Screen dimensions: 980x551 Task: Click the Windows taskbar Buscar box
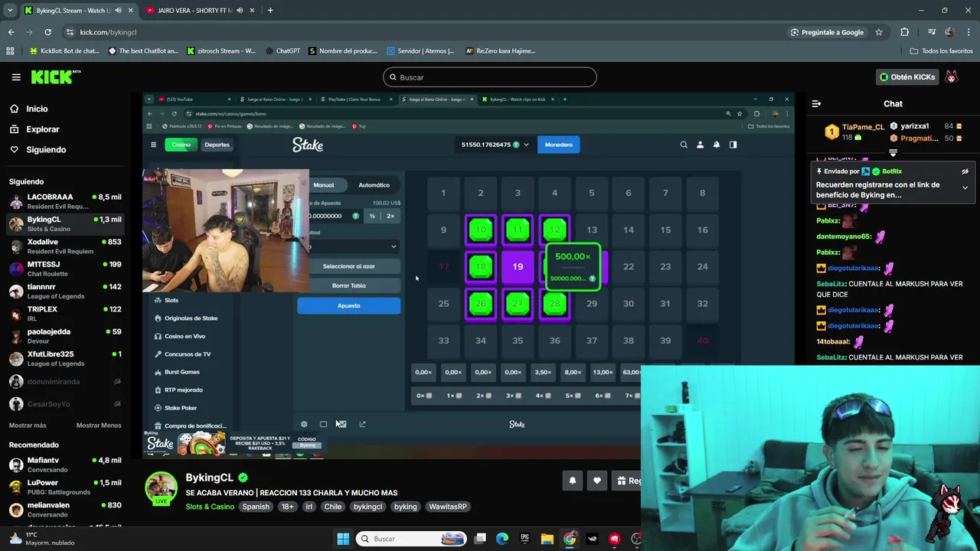(x=412, y=539)
